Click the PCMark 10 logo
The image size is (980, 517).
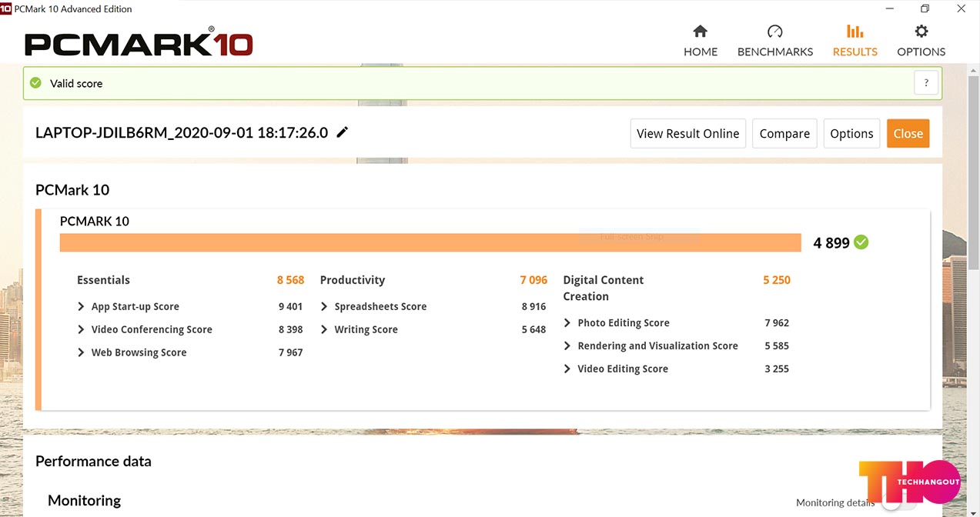pos(139,42)
